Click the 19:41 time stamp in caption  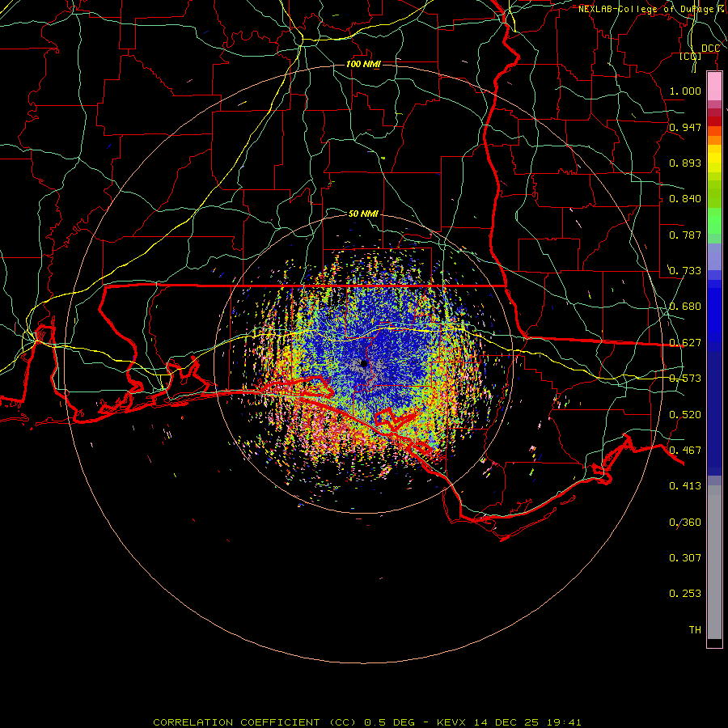[563, 722]
